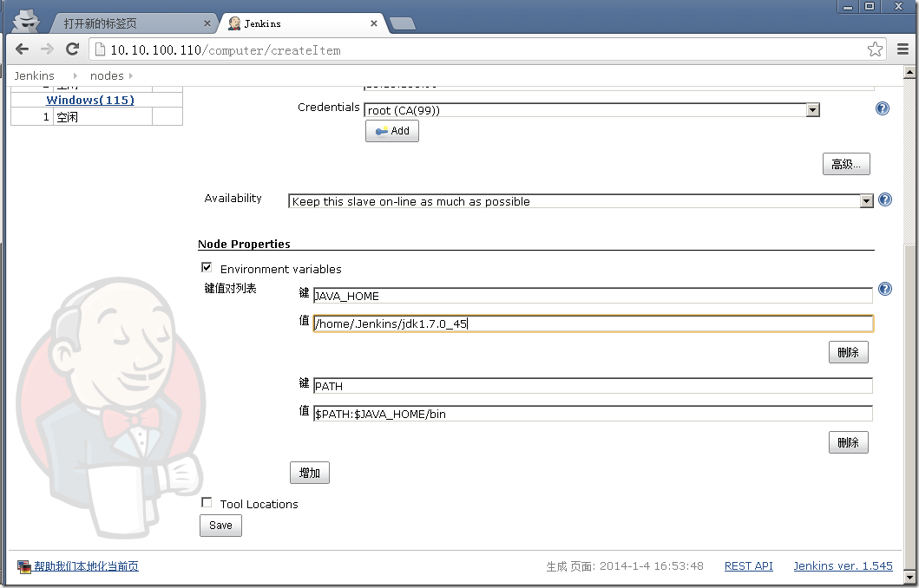The width and height of the screenshot is (919, 588).
Task: Bookmark page with star icon
Action: point(875,49)
